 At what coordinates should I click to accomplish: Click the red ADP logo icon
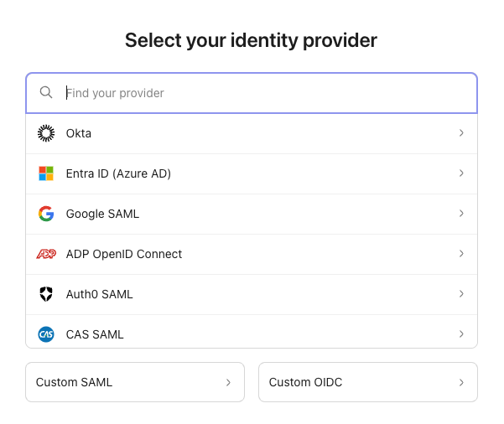tap(46, 254)
